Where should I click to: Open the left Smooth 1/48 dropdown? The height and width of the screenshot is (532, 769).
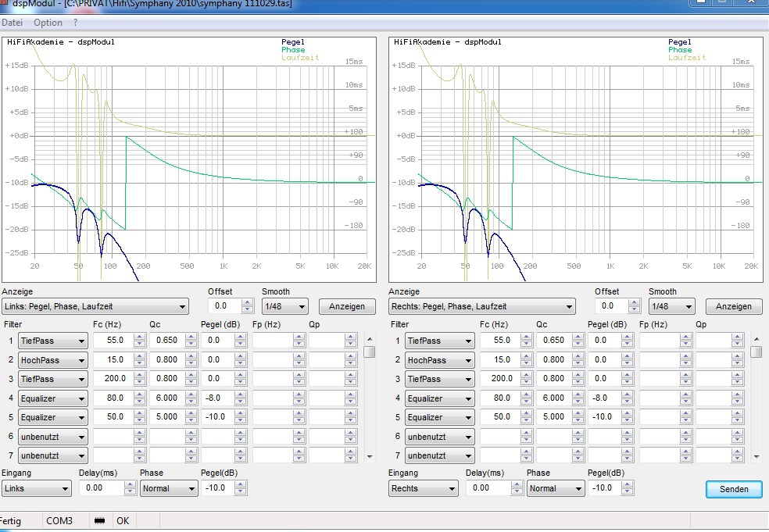[284, 306]
